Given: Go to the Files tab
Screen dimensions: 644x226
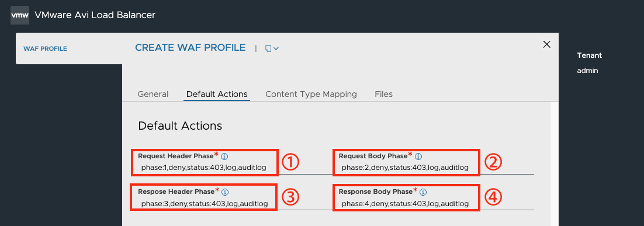Looking at the screenshot, I should [x=383, y=94].
